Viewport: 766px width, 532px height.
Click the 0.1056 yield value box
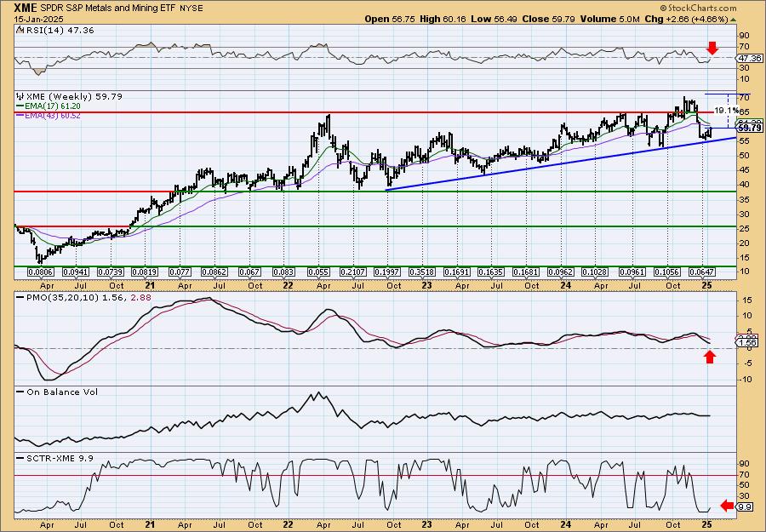click(666, 272)
